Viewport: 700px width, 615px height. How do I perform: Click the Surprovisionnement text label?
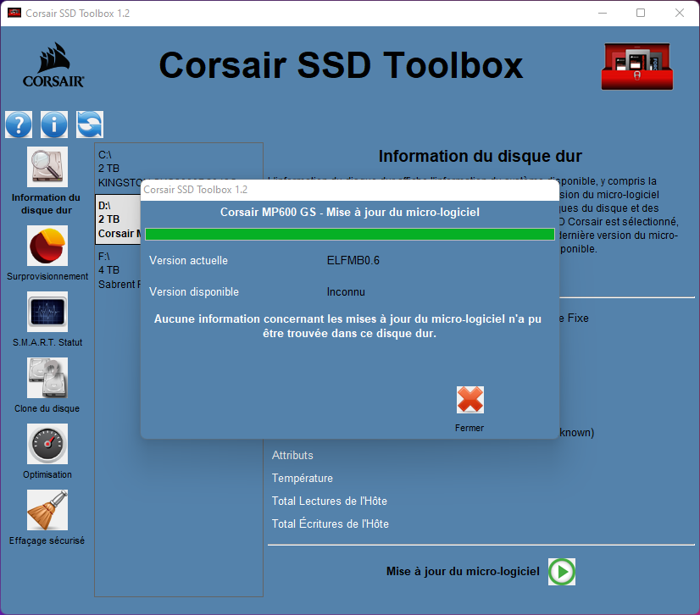click(x=47, y=276)
